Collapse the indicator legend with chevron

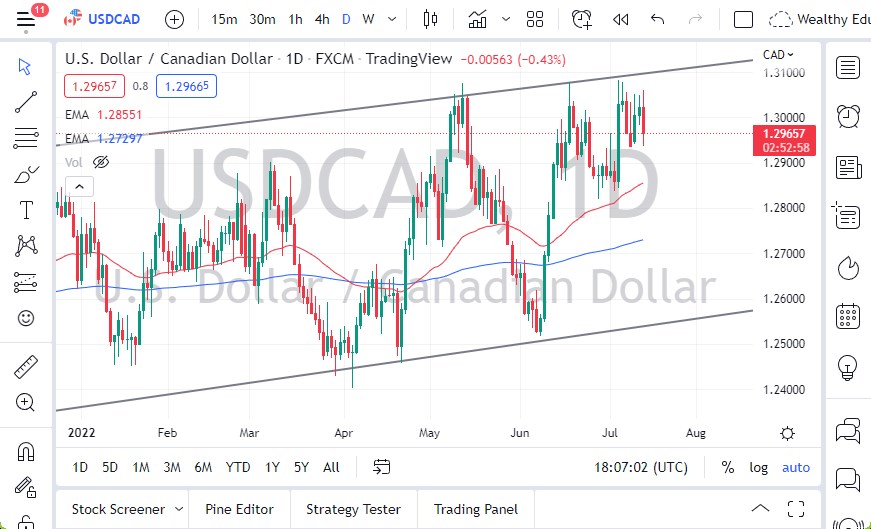tap(79, 187)
